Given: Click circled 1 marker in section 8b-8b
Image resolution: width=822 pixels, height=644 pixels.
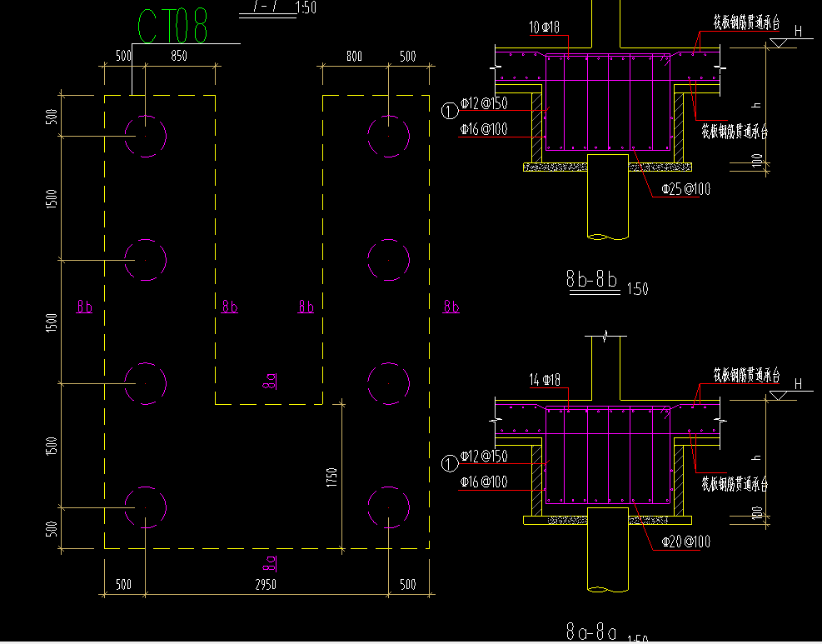Looking at the screenshot, I should 450,111.
